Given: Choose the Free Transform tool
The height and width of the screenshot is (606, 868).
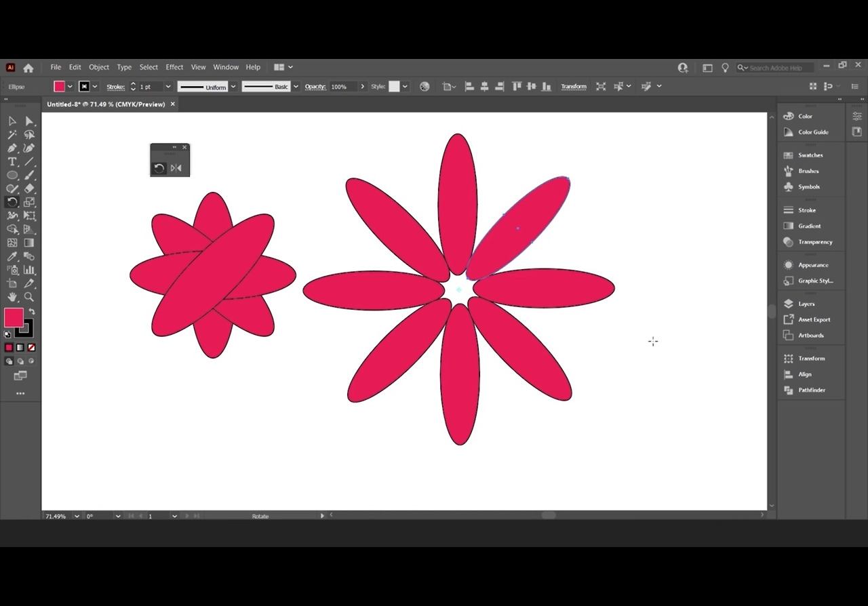Looking at the screenshot, I should pos(29,216).
